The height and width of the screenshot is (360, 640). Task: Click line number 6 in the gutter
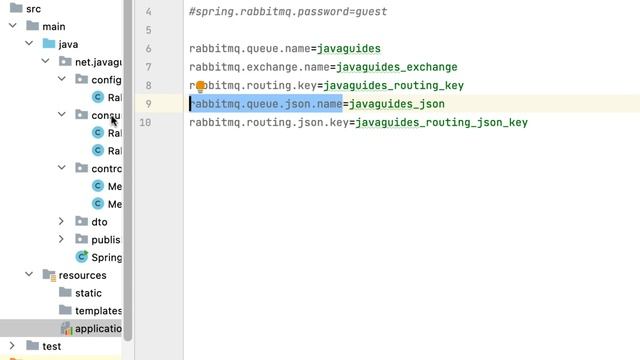coord(149,49)
